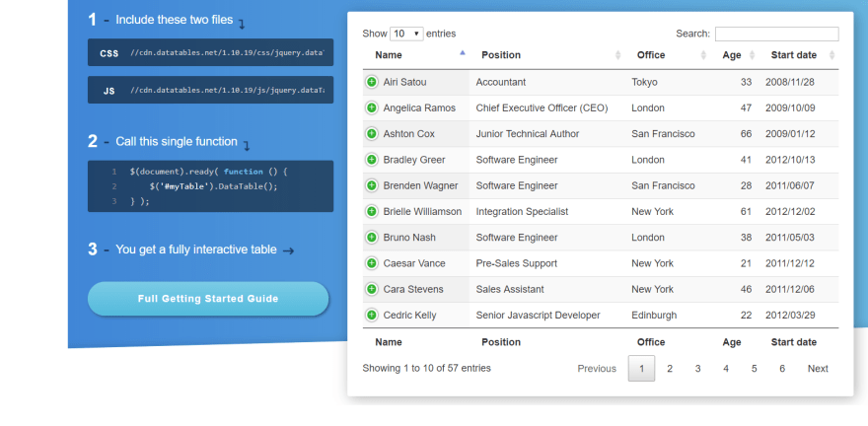Screen dimensions: 868x426
Task: Sort table by Name column header
Action: tap(415, 55)
